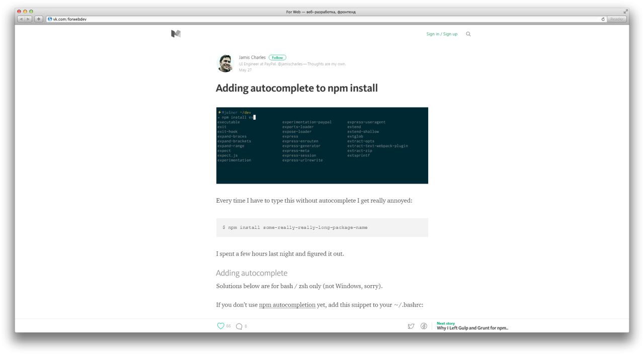The width and height of the screenshot is (644, 354).
Task: Open responses with the comment bubble icon
Action: (239, 326)
